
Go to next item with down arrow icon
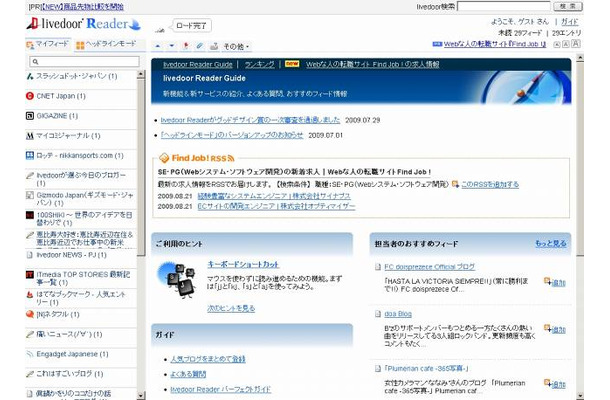point(172,46)
